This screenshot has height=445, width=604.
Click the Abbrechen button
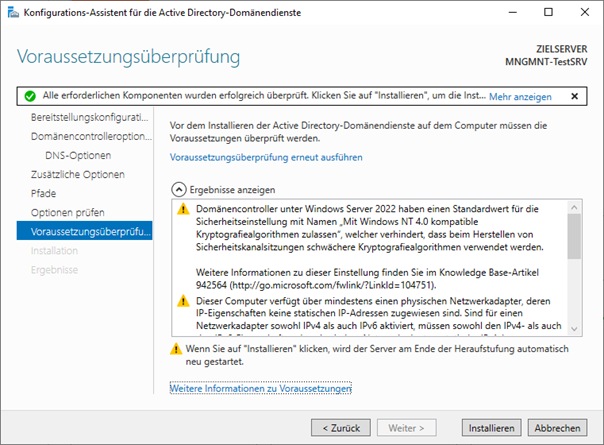(558, 427)
